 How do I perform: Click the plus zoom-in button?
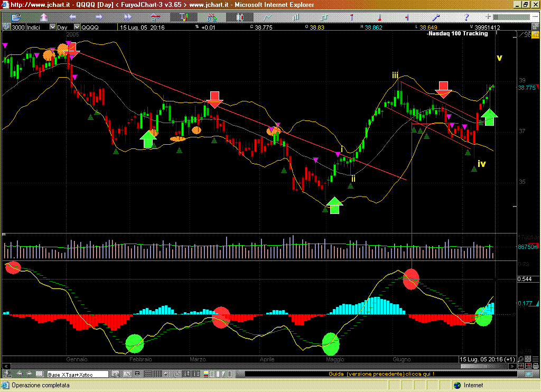point(489,17)
